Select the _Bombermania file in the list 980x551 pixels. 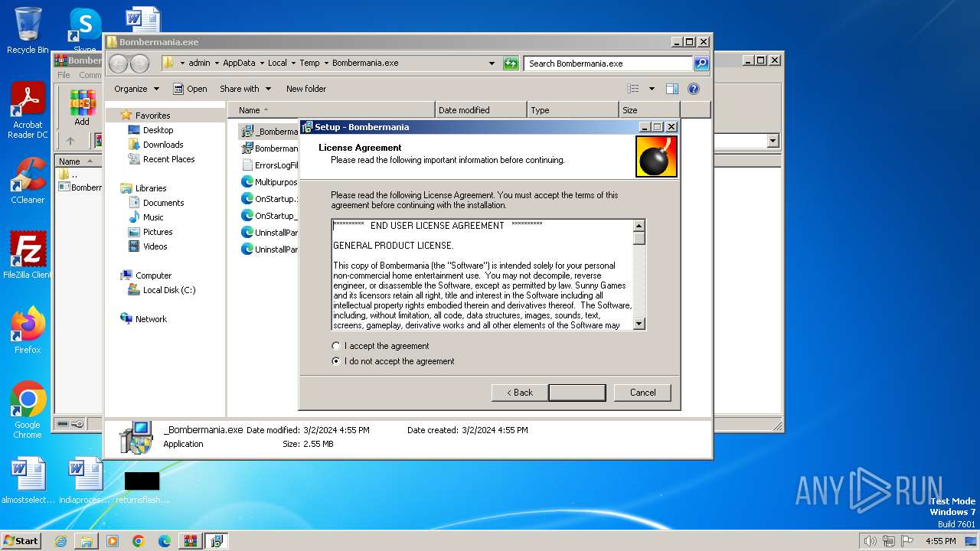(269, 132)
